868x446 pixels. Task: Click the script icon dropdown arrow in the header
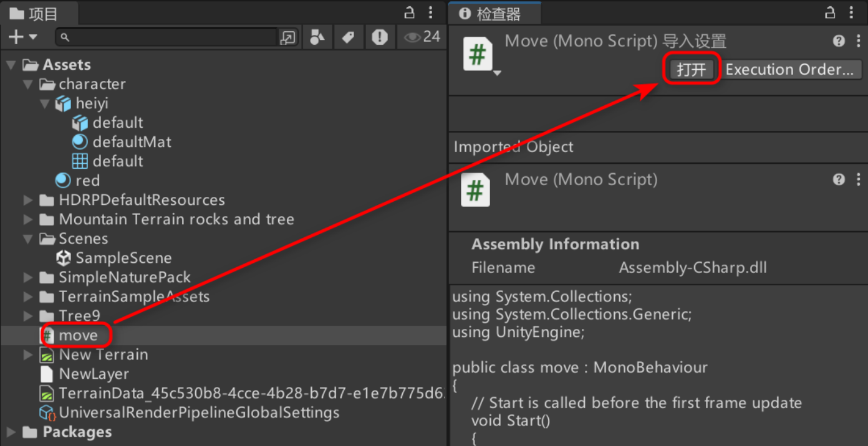pos(497,74)
